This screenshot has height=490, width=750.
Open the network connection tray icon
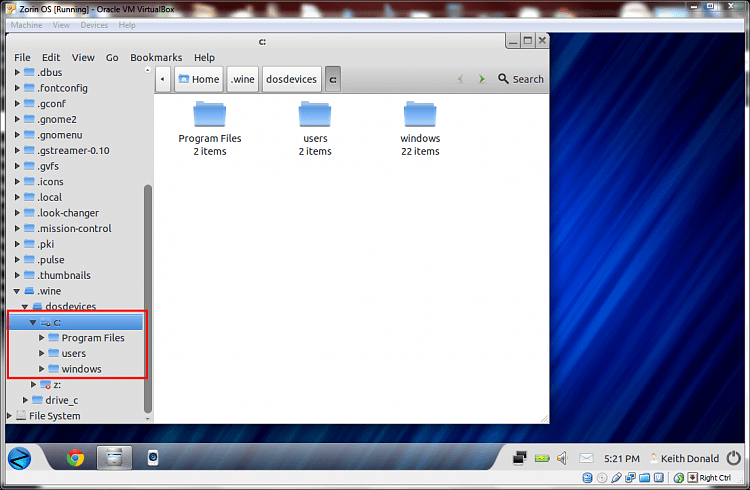(519, 458)
